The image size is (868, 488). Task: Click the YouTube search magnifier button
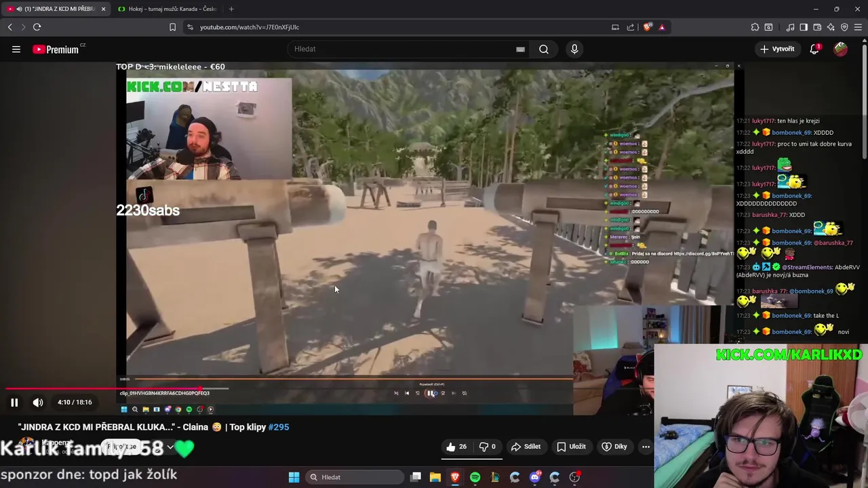tap(544, 49)
